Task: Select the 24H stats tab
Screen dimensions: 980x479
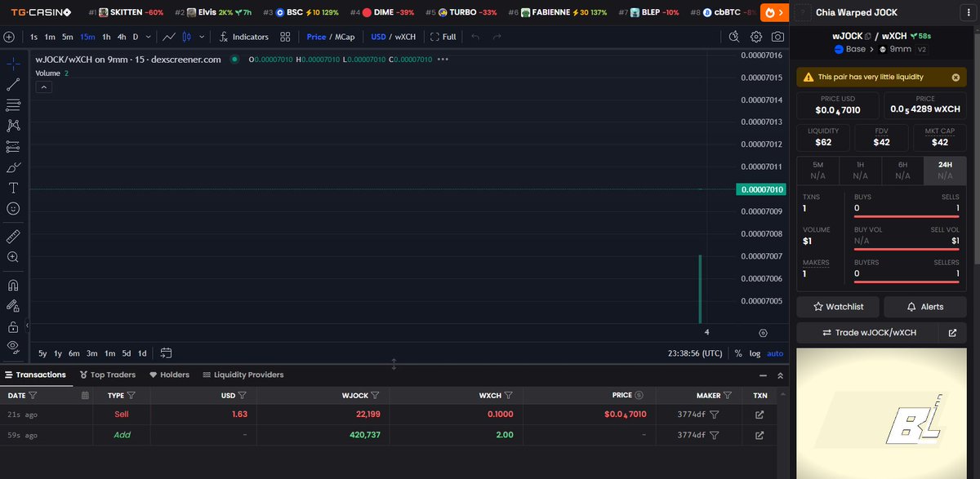Action: coord(945,170)
